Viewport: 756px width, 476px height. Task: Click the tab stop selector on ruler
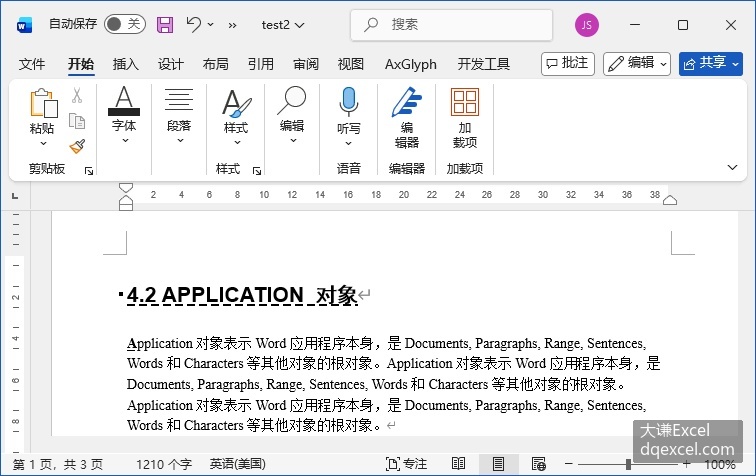click(x=15, y=196)
